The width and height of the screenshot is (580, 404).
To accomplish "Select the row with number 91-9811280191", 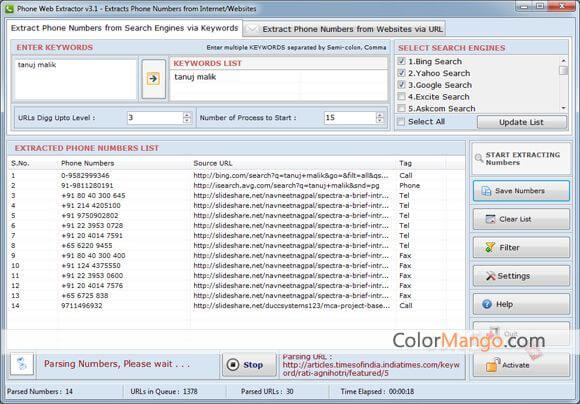I will [236, 185].
